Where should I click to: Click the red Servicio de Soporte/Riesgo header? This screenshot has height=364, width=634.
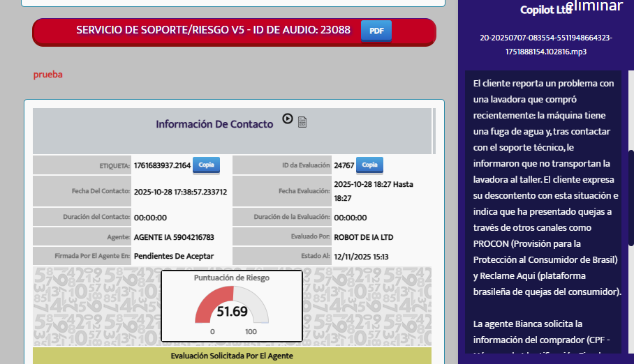(x=213, y=31)
